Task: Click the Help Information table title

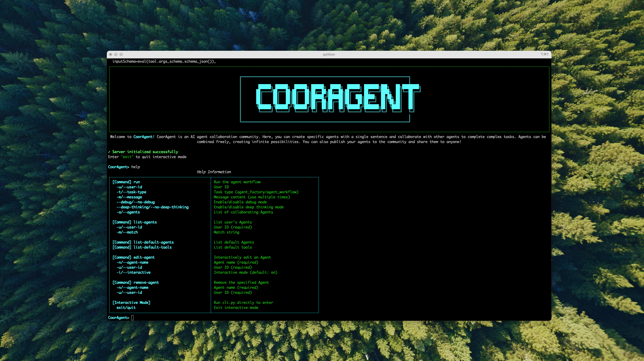Action: tap(214, 172)
